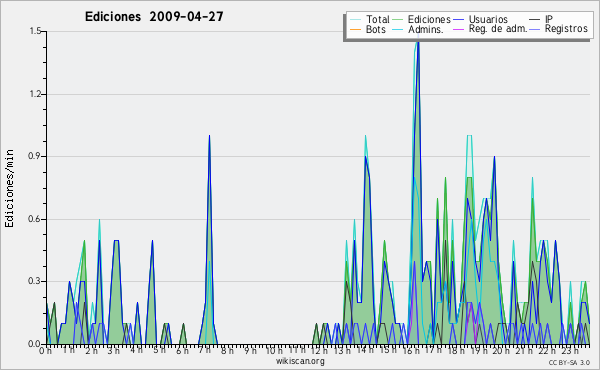The image size is (600, 370).
Task: Click the 0.9 y-axis value label
Action: [x=36, y=156]
